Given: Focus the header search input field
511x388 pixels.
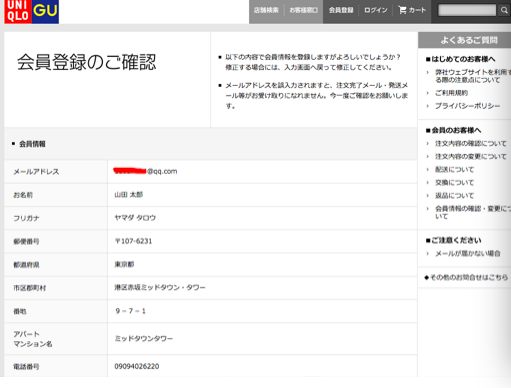Looking at the screenshot, I should [x=467, y=10].
